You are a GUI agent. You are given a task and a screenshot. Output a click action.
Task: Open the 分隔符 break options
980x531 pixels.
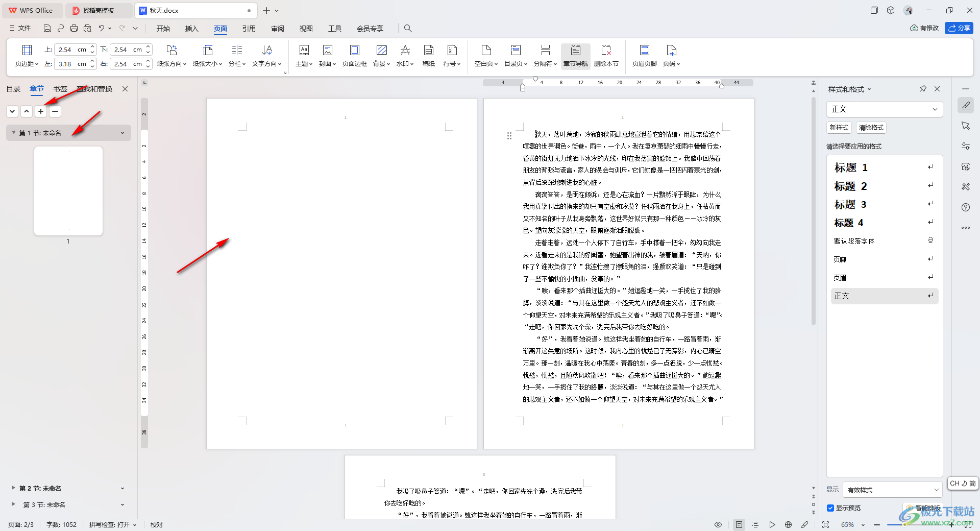545,55
